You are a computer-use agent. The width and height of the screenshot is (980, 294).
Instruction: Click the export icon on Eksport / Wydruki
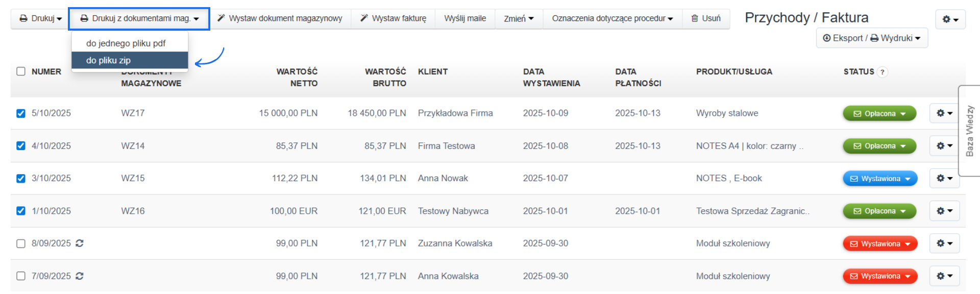click(x=827, y=38)
